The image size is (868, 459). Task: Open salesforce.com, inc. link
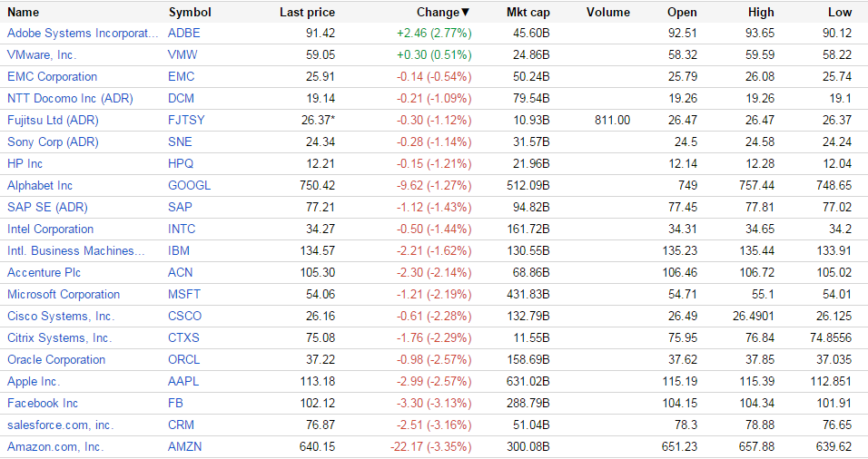[60, 425]
